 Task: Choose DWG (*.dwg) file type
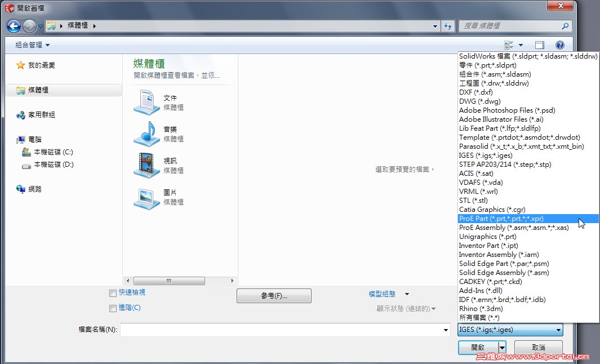pos(528,101)
